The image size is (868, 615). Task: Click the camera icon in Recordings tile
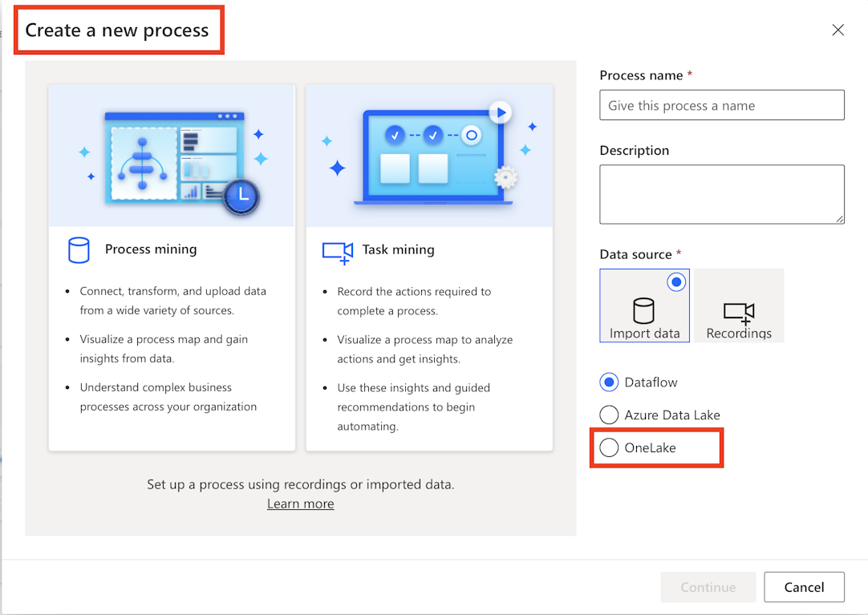click(x=739, y=313)
